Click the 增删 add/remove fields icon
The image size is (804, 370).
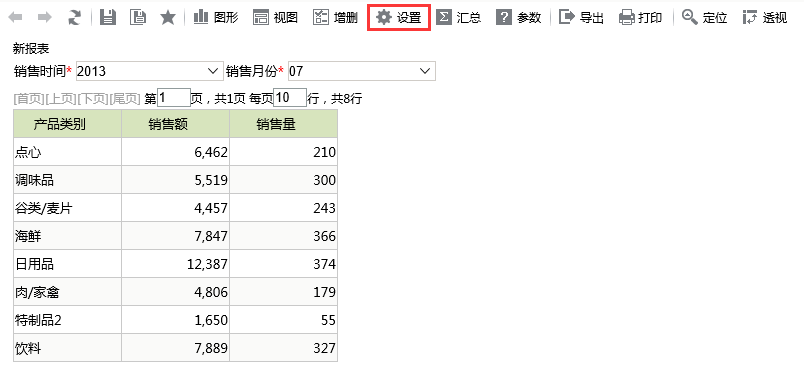[x=335, y=17]
